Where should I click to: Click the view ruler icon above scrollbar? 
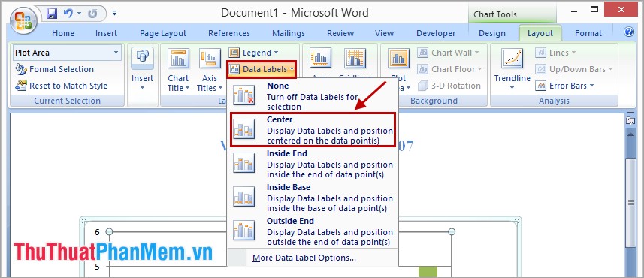coord(630,120)
